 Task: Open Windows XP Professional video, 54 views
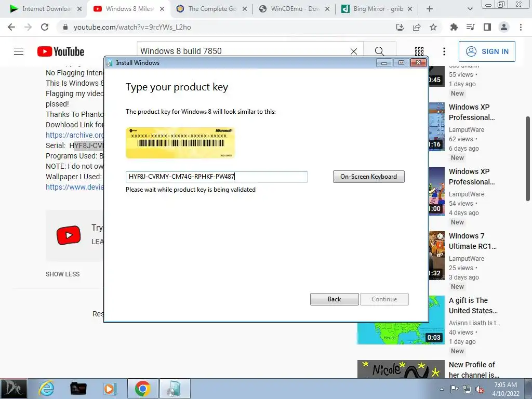click(x=472, y=177)
